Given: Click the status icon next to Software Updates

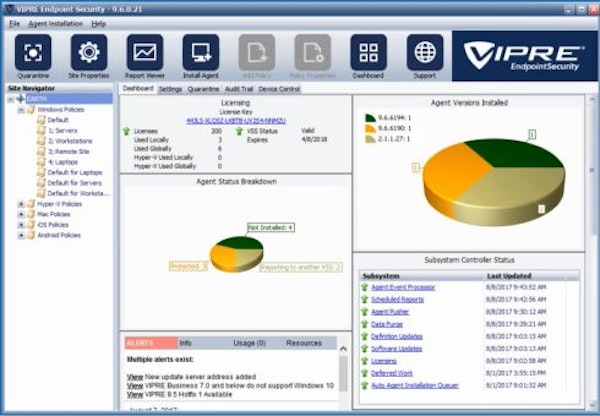Looking at the screenshot, I should click(x=365, y=348).
